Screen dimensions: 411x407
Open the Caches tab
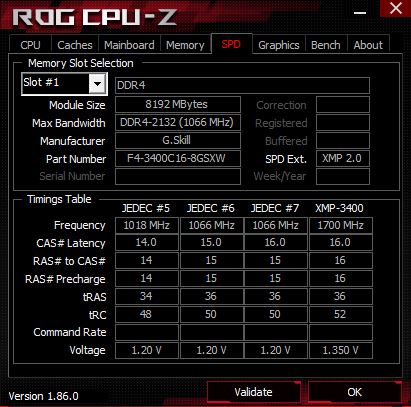tap(75, 45)
